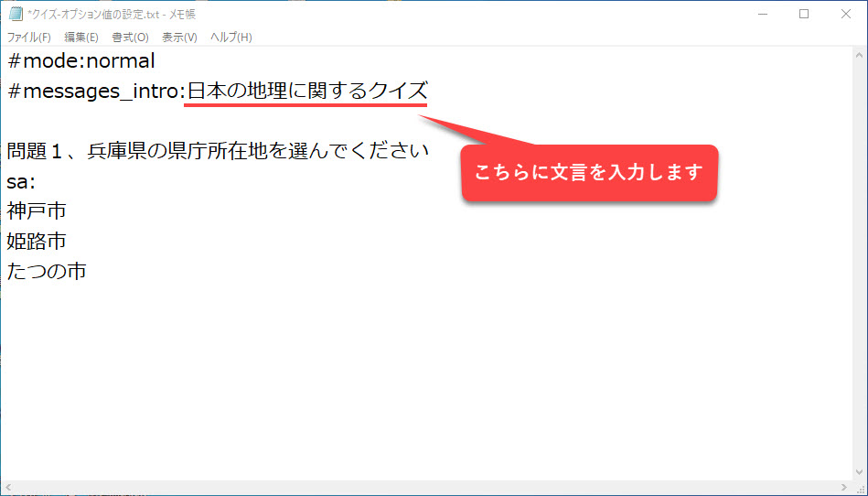Click the horizontal scrollbar right arrow
This screenshot has width=868, height=496.
845,487
